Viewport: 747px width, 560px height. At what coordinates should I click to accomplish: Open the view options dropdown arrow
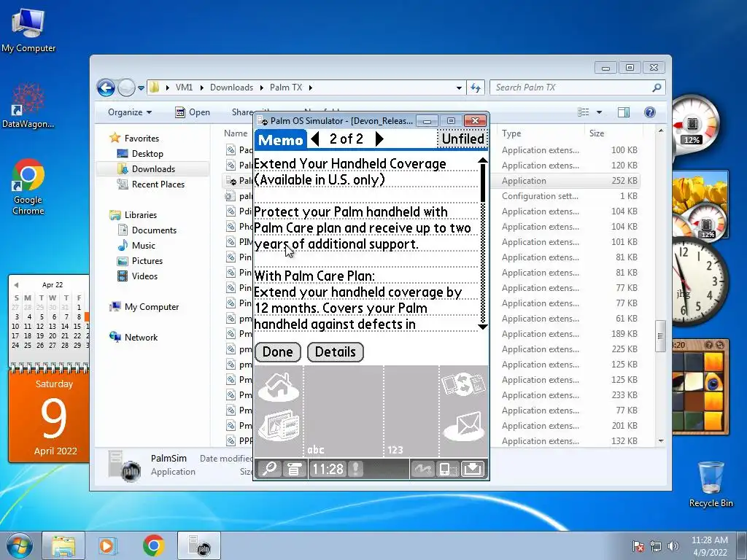600,112
